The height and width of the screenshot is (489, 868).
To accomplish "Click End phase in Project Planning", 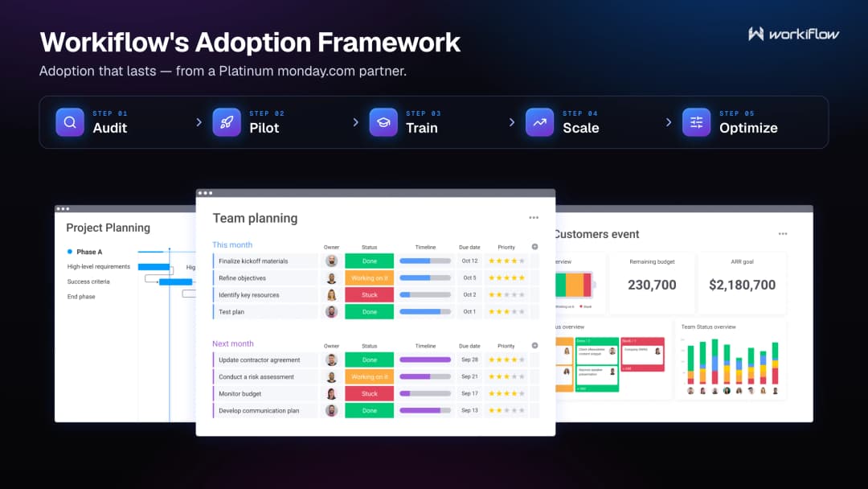I will (81, 296).
